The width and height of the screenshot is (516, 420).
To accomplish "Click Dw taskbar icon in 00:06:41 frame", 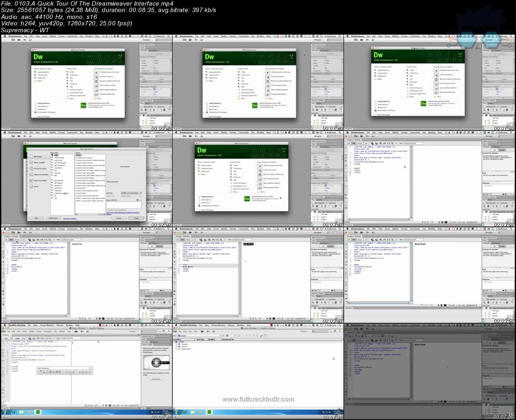I will (x=38, y=412).
